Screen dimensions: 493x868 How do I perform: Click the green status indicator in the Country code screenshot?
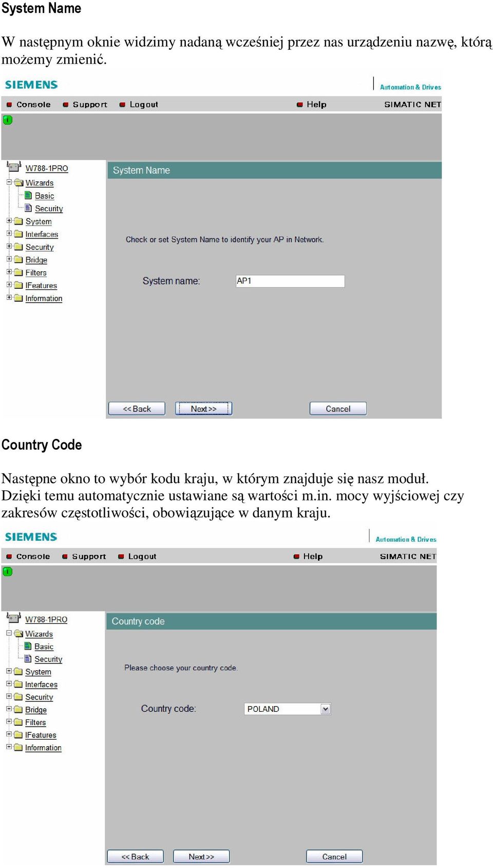(7, 571)
